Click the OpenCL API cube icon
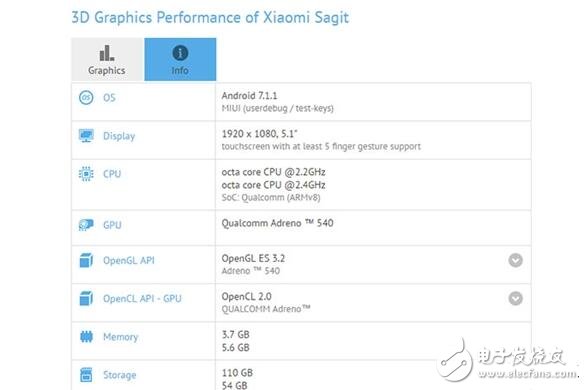This screenshot has width=584, height=390. (86, 298)
